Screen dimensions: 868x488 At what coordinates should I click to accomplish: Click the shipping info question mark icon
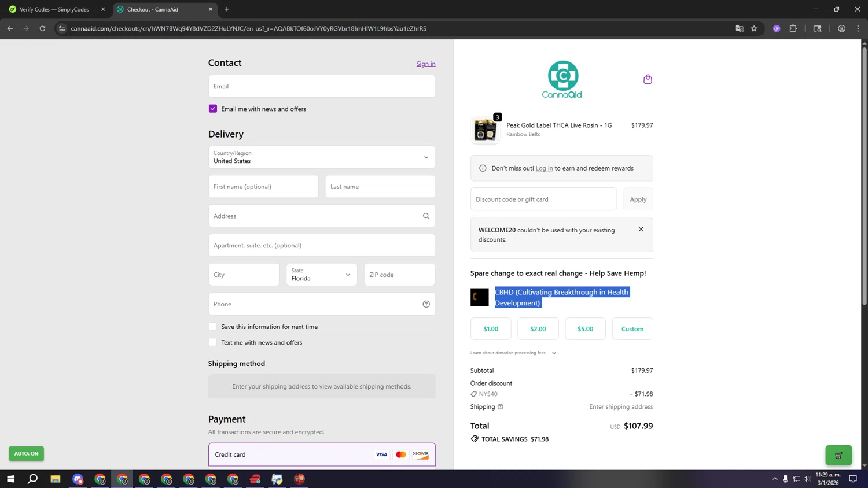click(501, 407)
